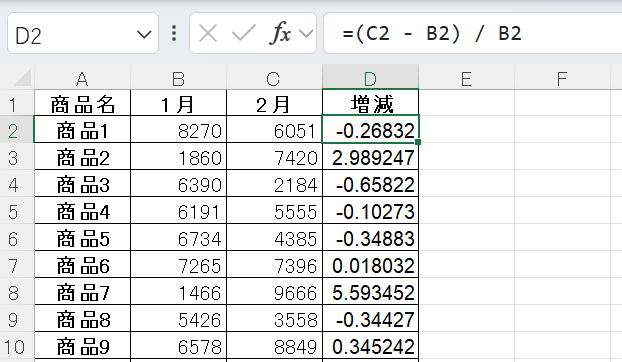This screenshot has height=362, width=622.
Task: Select cell with value 8270
Action: 179,130
